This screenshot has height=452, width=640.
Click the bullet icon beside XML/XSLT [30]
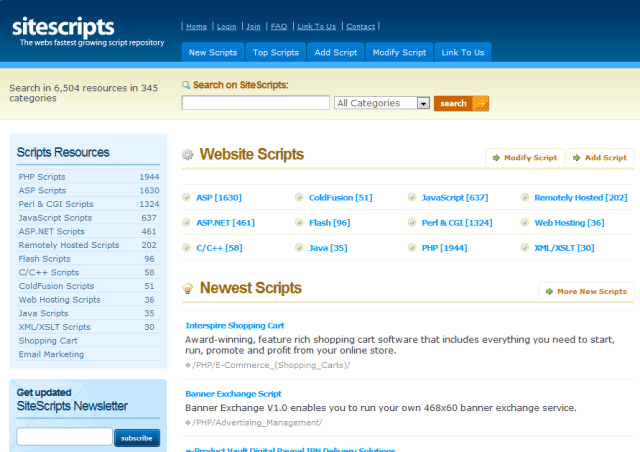(525, 248)
